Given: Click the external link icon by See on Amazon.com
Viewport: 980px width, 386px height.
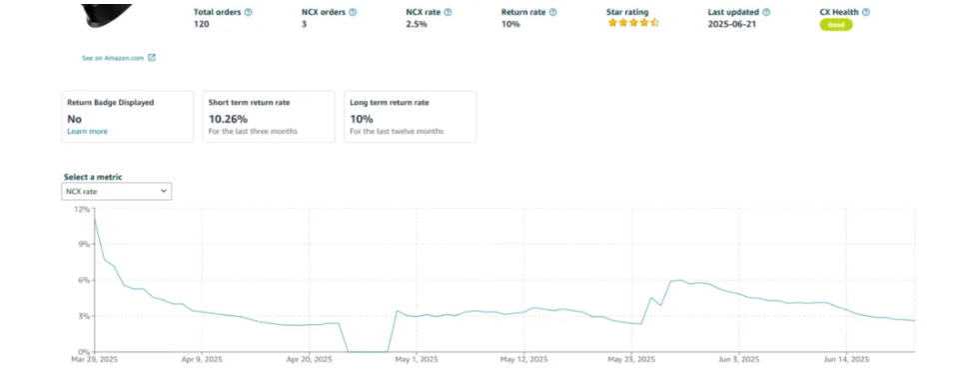Looking at the screenshot, I should 151,58.
